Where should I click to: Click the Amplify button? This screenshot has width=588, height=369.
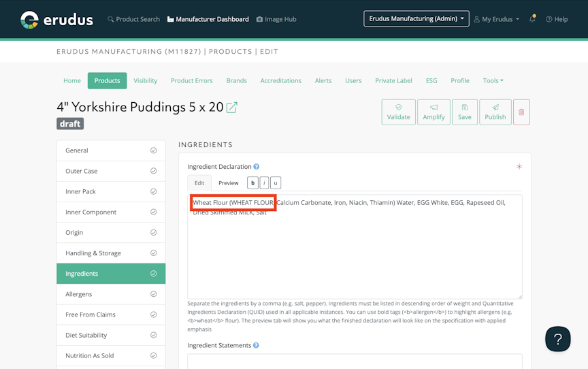pyautogui.click(x=434, y=112)
